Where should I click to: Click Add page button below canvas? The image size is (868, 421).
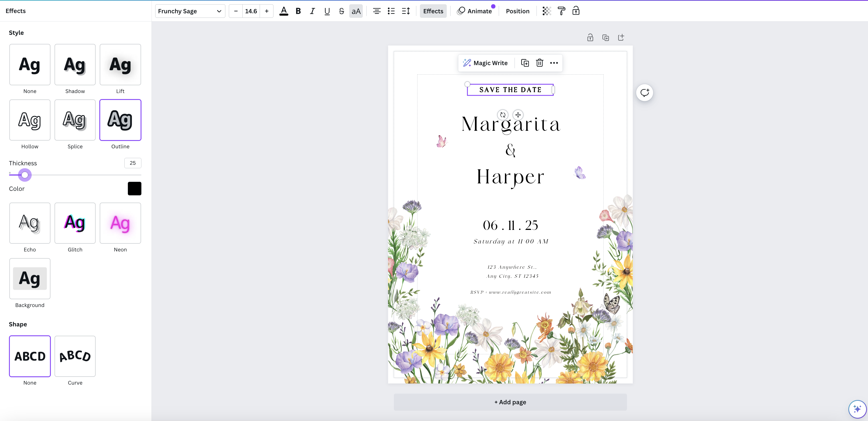(510, 402)
